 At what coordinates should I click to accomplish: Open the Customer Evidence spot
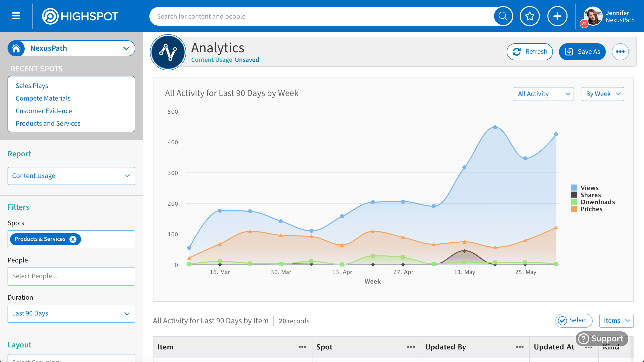(x=44, y=111)
